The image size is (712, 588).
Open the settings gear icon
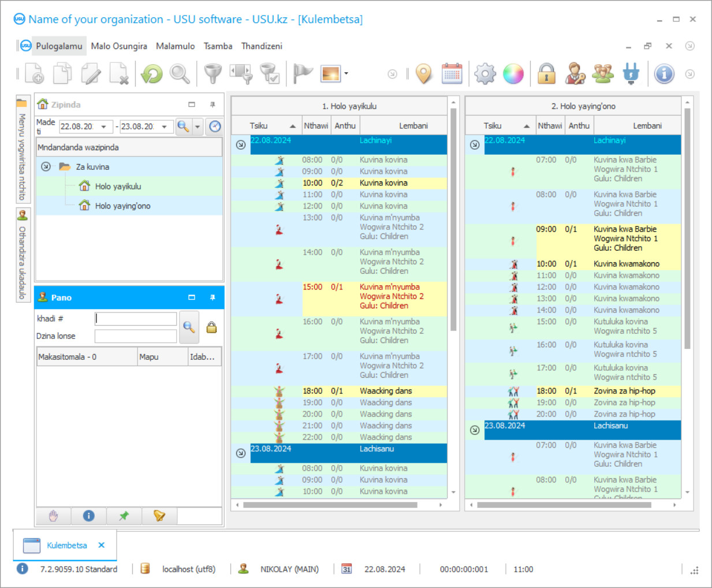click(484, 74)
